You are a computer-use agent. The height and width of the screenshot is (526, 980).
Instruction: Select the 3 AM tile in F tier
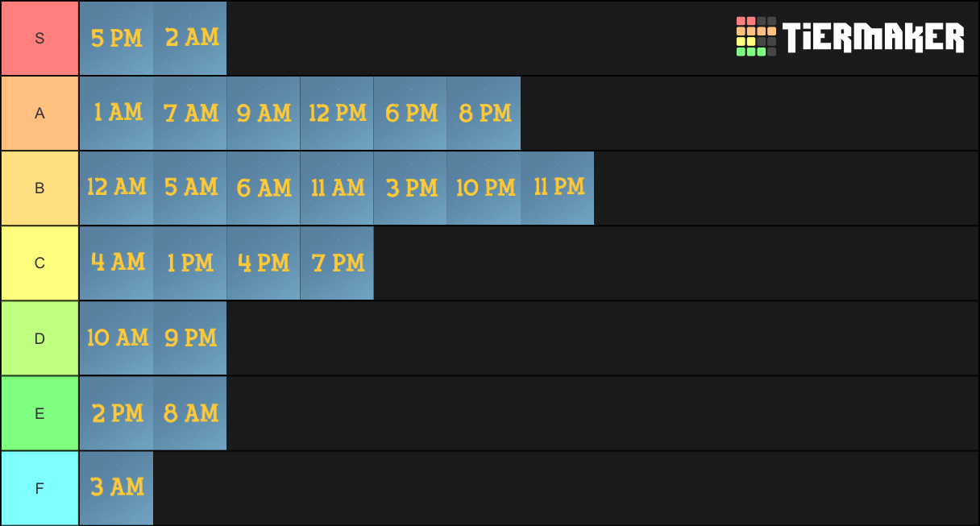click(116, 488)
